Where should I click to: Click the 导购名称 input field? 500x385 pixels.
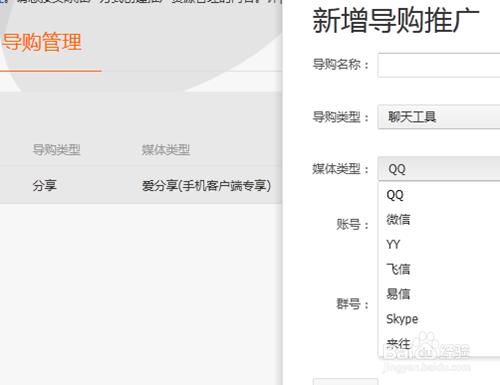[439, 65]
